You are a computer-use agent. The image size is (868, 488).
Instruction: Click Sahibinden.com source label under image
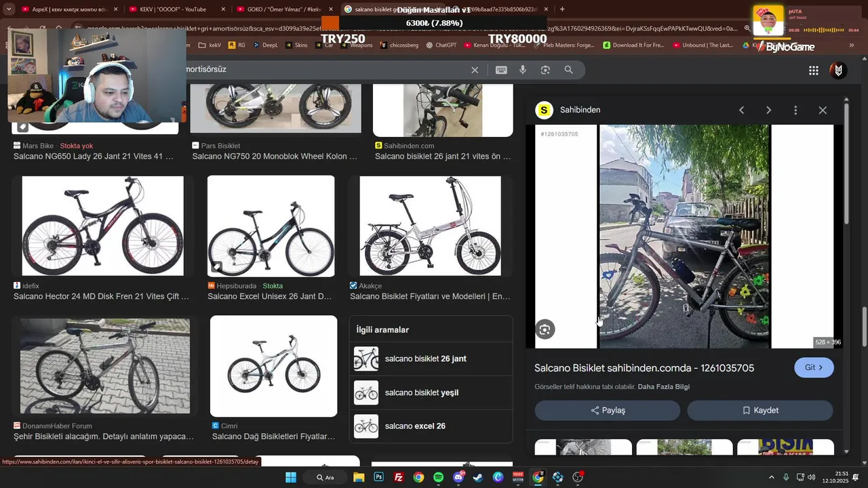409,146
